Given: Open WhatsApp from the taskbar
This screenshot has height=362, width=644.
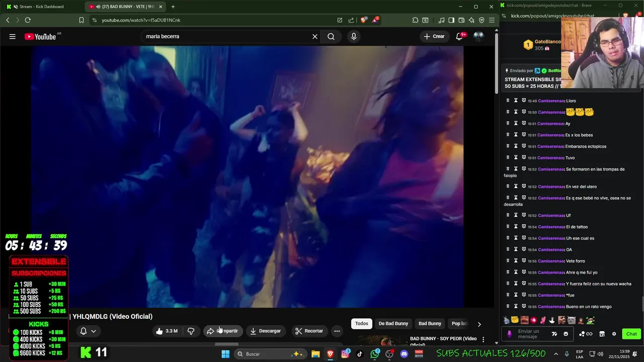Looking at the screenshot, I should [375, 354].
